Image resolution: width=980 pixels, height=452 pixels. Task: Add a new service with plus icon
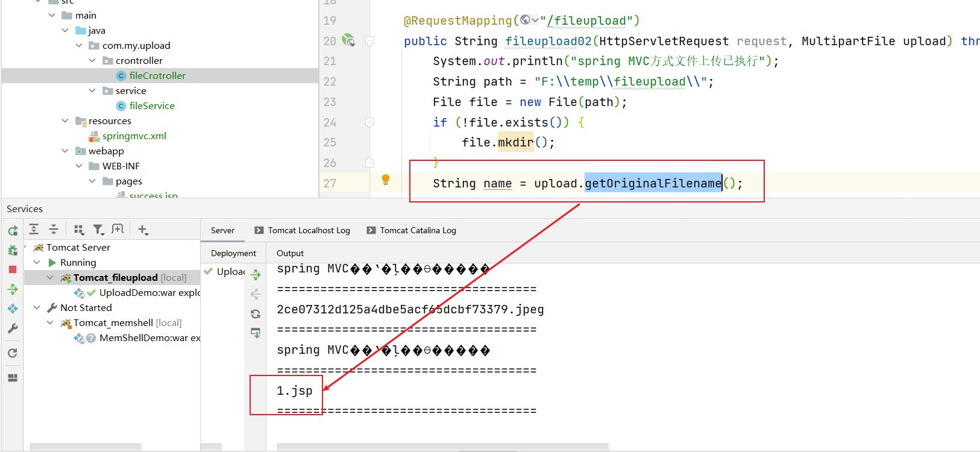(143, 230)
